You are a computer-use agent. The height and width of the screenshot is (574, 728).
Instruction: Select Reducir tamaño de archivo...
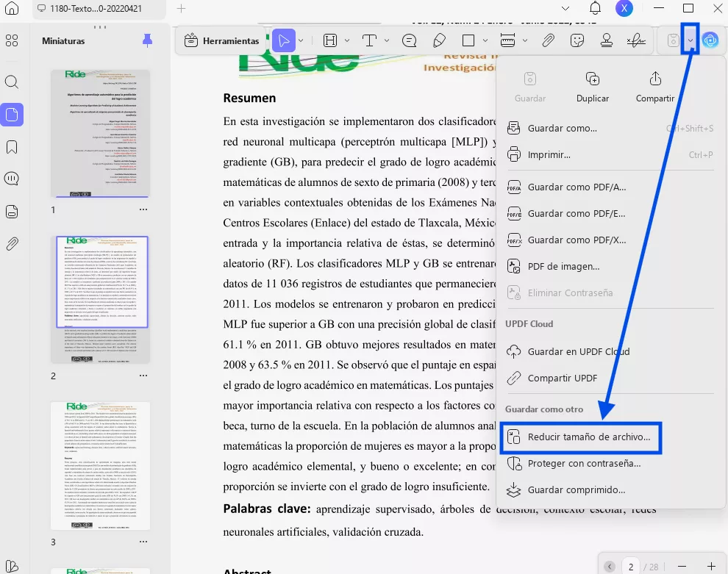[581, 437]
